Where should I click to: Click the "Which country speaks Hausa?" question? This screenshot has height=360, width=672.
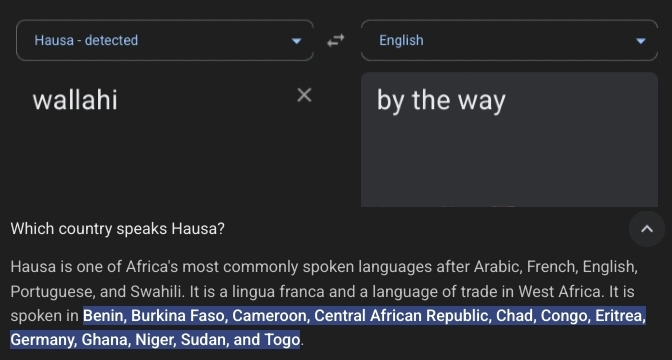[117, 229]
